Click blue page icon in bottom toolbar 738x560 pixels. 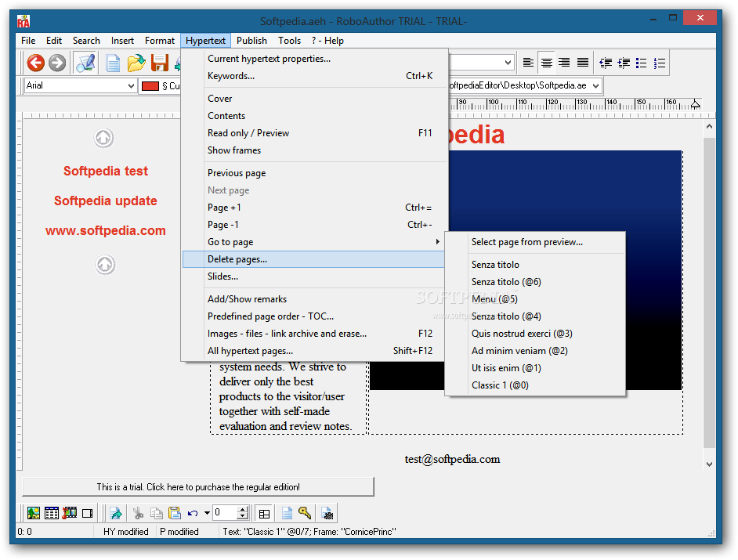pos(287,513)
